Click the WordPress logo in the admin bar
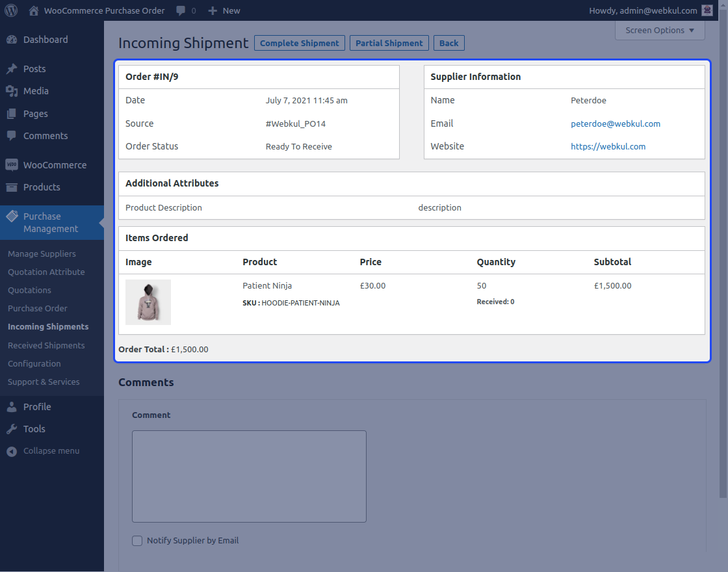This screenshot has height=572, width=728. point(10,10)
